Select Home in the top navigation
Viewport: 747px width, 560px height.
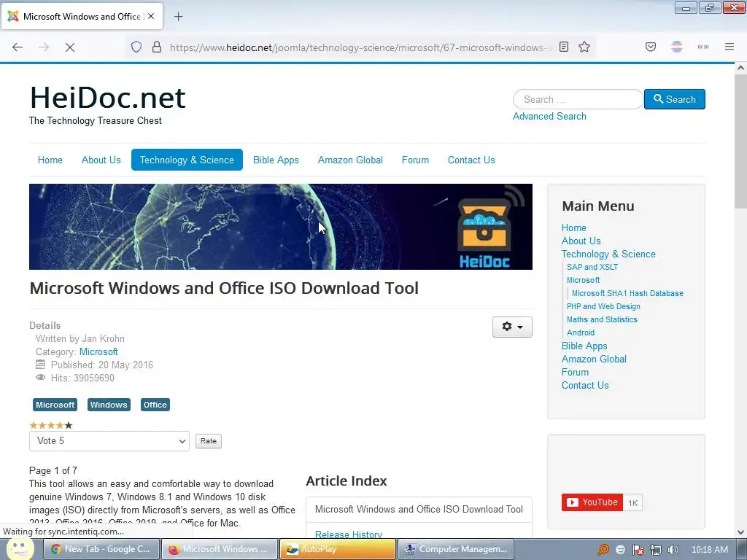coord(50,160)
